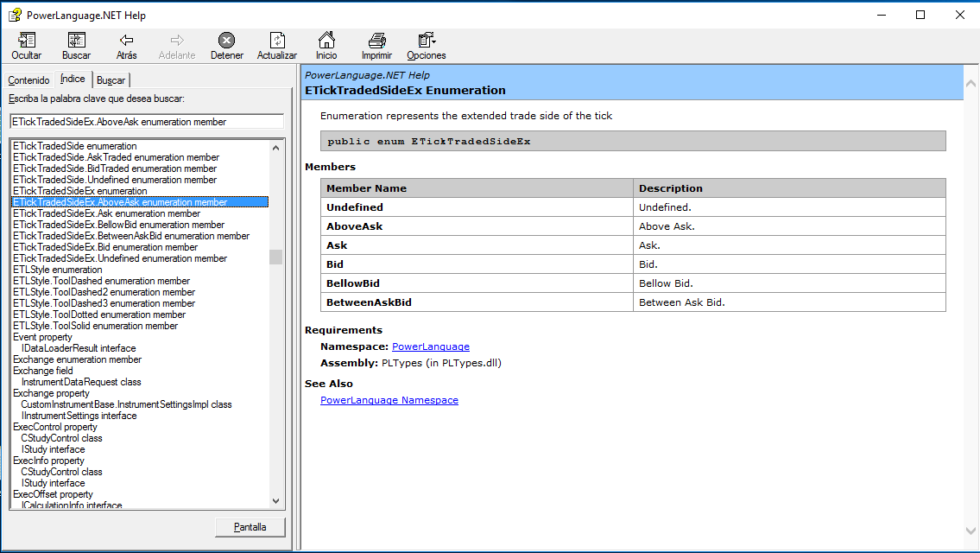Click the content pane scroll up arrow
The height and width of the screenshot is (553, 980).
click(x=971, y=83)
